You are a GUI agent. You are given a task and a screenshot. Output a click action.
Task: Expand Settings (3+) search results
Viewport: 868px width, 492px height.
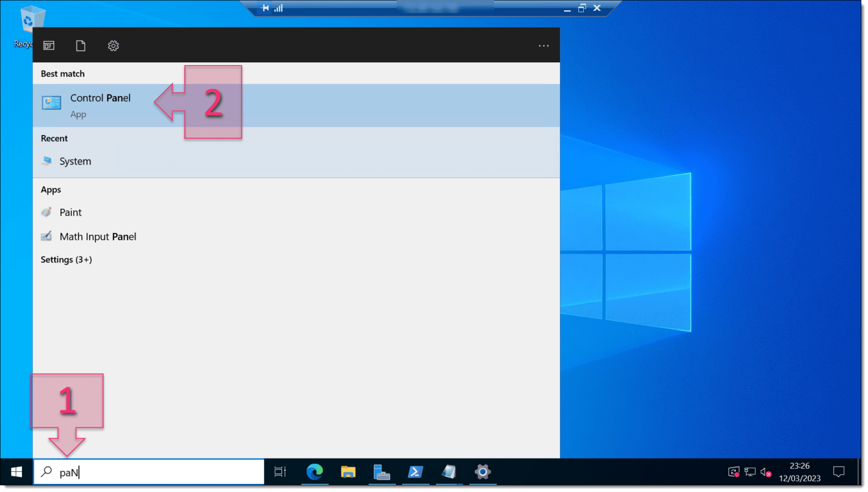click(x=66, y=260)
